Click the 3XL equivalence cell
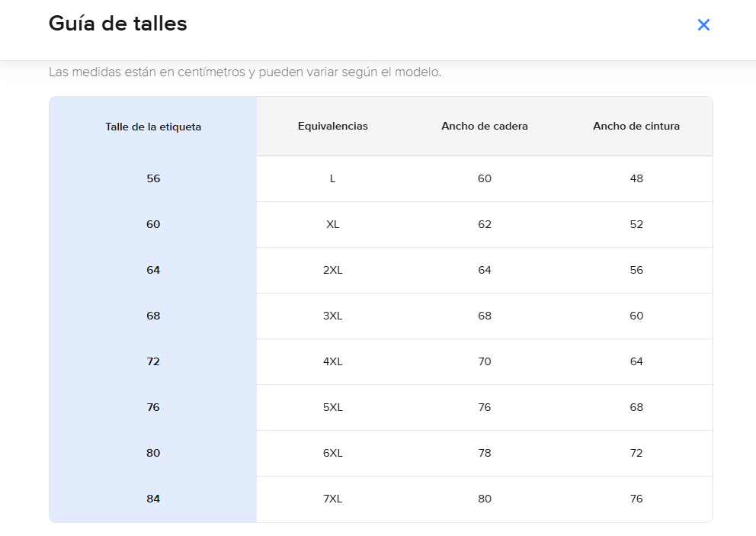This screenshot has width=756, height=536. [332, 316]
